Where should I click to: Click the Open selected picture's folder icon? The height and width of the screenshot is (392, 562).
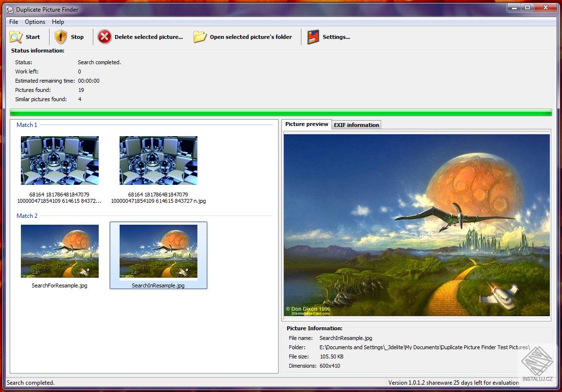200,37
